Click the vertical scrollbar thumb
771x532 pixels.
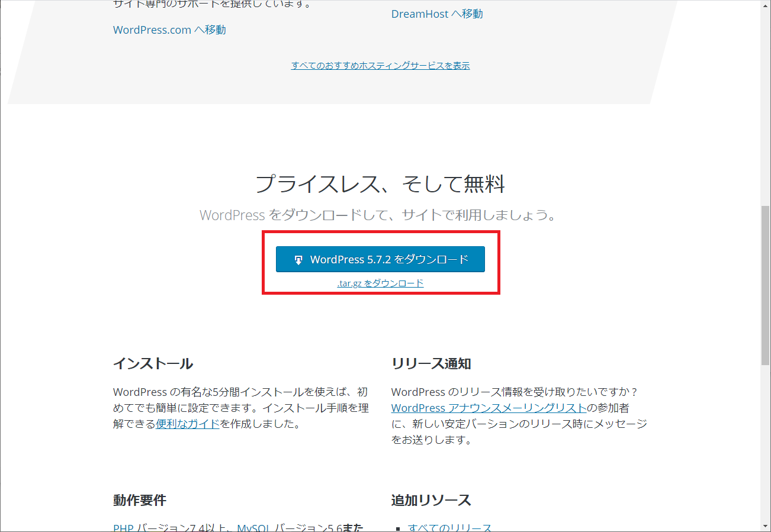click(765, 285)
